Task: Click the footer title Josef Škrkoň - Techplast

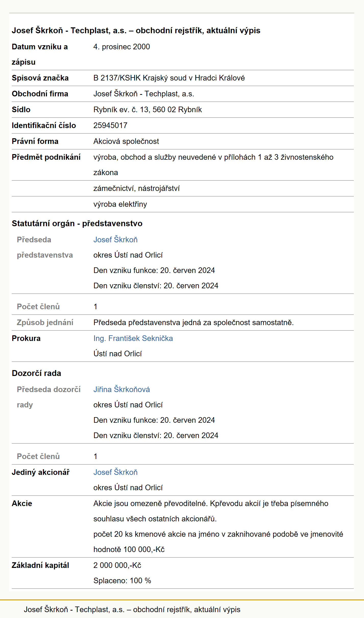Action: click(x=132, y=610)
